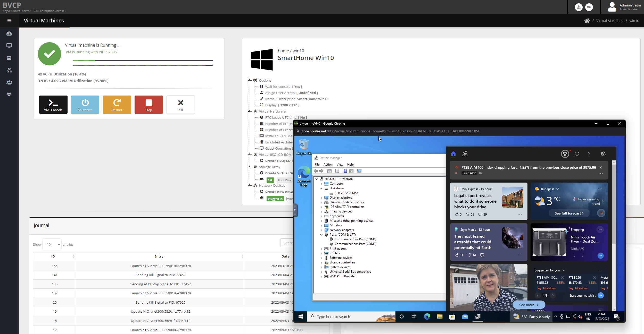Open File menu in Device Manager
Image resolution: width=644 pixels, height=334 pixels.
click(317, 165)
